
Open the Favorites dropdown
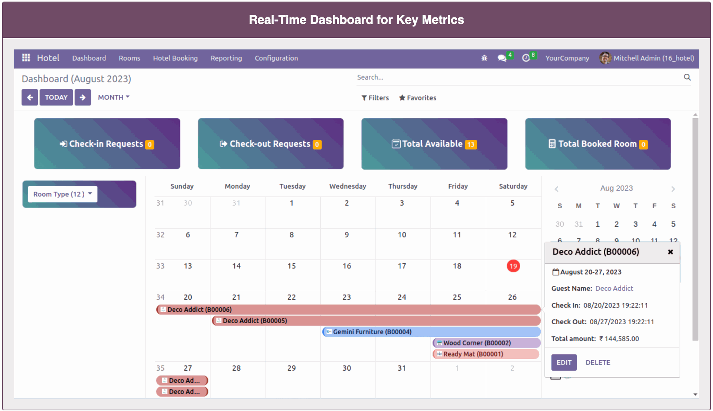(x=418, y=98)
